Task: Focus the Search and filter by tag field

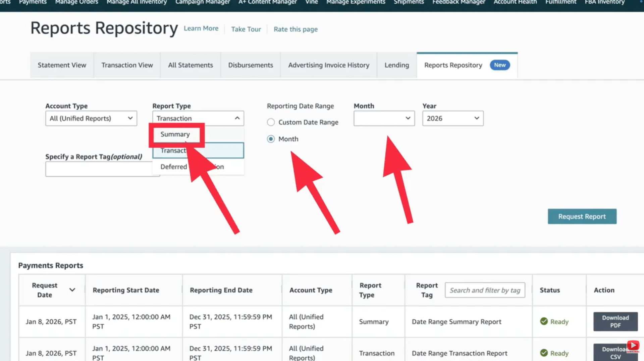Action: point(485,290)
